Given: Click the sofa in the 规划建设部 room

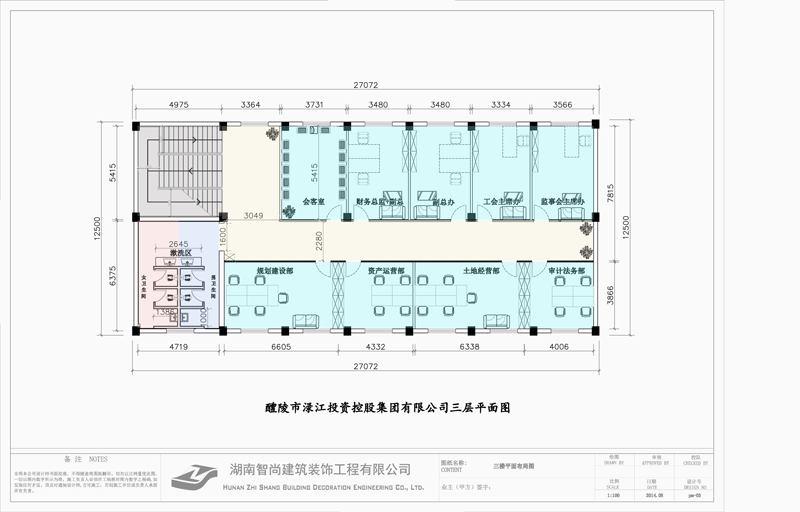Looking at the screenshot, I should tap(303, 320).
